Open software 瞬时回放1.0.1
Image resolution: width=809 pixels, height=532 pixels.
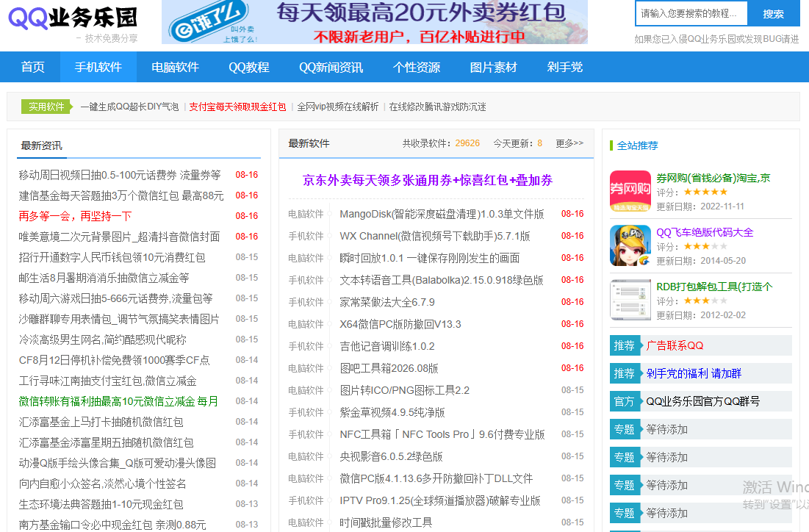430,258
